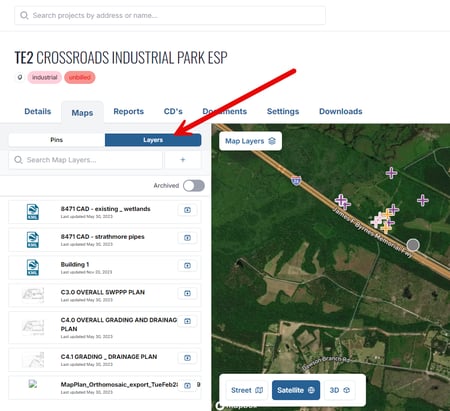Toggle the Archived switch
This screenshot has width=450, height=411.
194,186
